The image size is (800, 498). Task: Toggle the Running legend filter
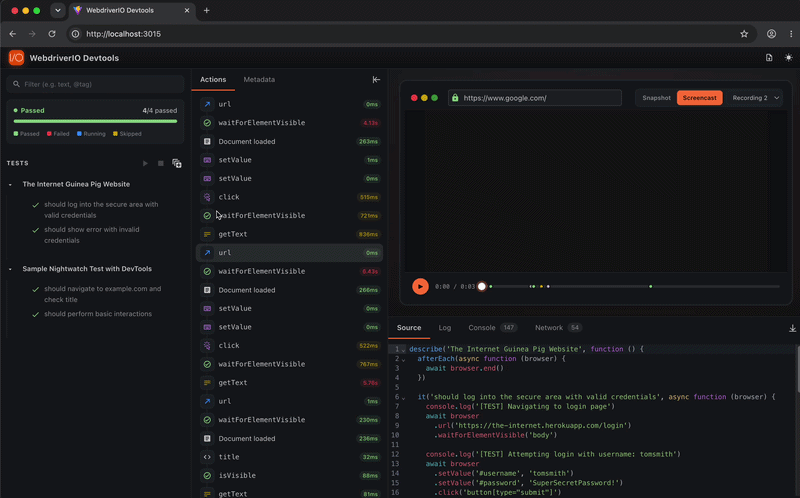coord(91,134)
